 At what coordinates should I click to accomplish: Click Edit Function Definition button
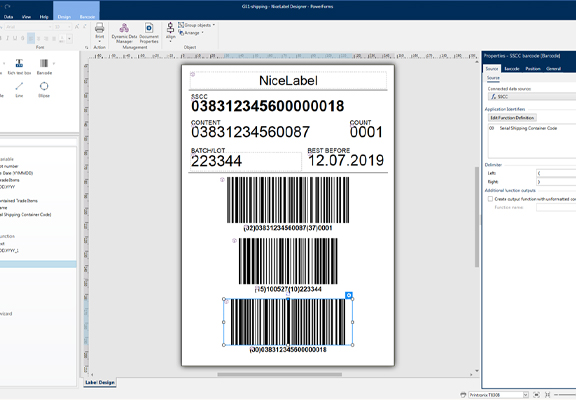pos(512,118)
